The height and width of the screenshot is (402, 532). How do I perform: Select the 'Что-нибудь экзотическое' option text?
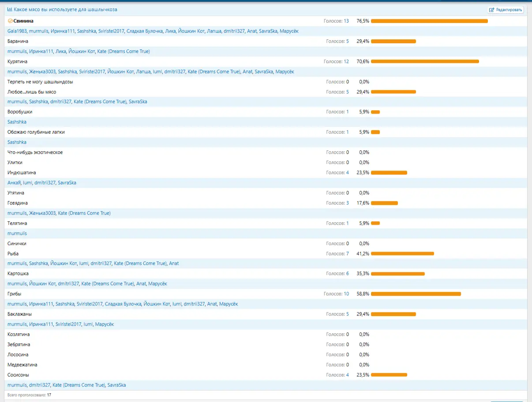(35, 152)
